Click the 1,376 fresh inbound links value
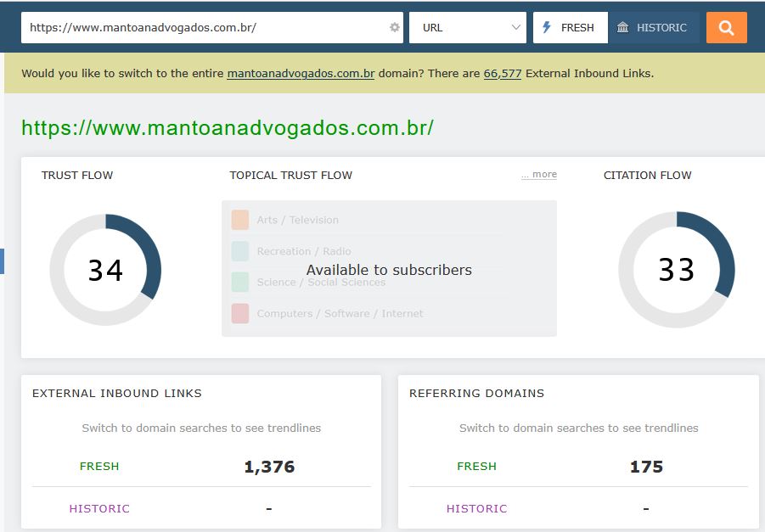 pos(269,468)
